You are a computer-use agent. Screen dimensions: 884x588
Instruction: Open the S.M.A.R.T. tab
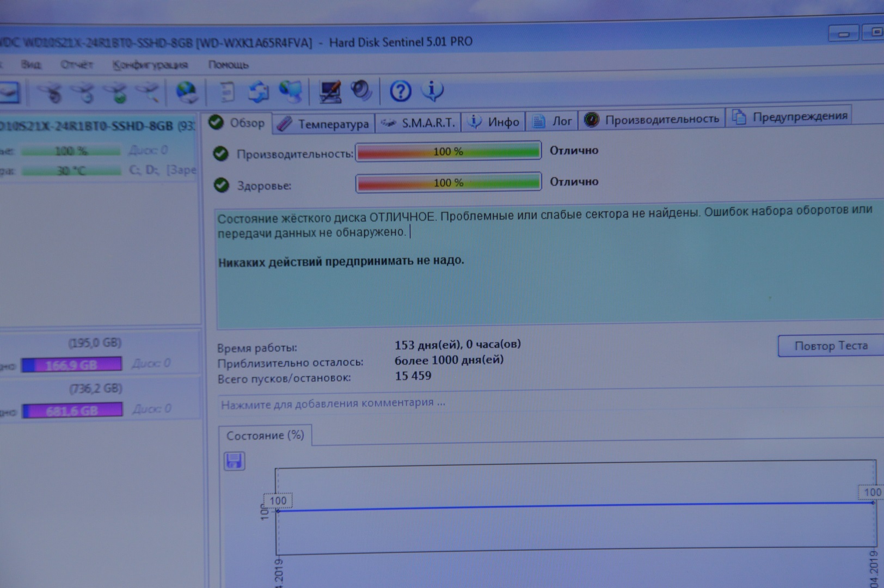(x=419, y=123)
